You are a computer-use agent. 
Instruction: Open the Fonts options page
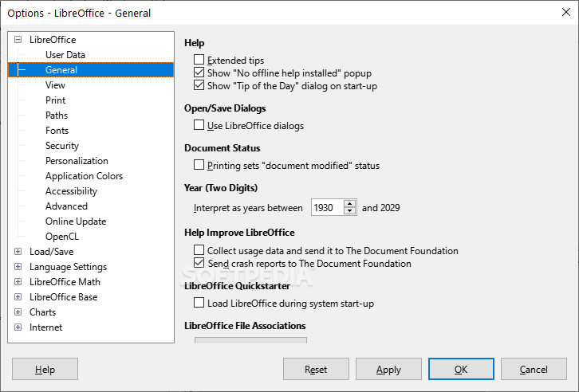(57, 130)
